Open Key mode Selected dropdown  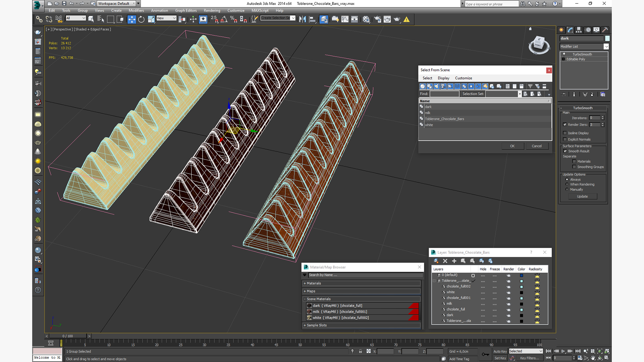(526, 351)
